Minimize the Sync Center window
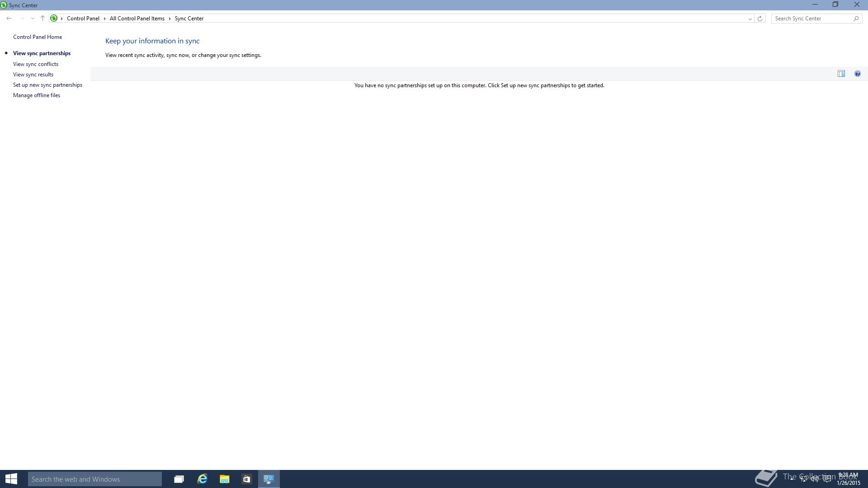The height and width of the screenshot is (488, 868). pyautogui.click(x=815, y=5)
